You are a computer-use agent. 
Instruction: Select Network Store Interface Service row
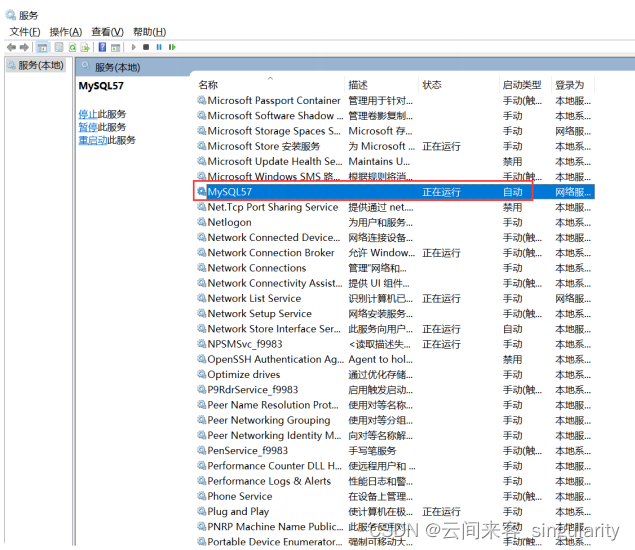click(395, 329)
